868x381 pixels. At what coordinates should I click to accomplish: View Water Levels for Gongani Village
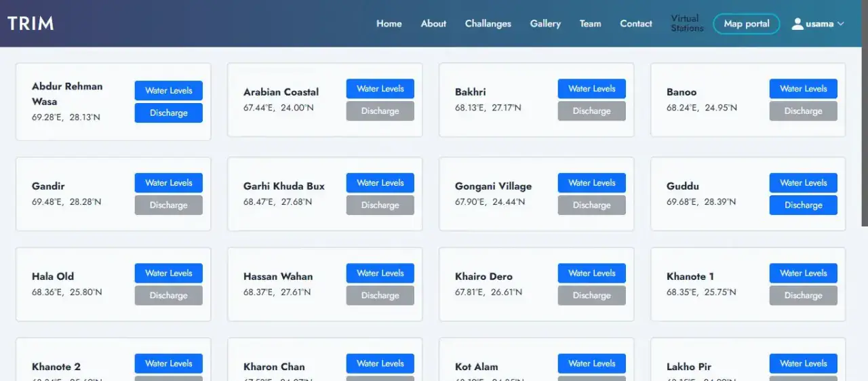click(592, 183)
